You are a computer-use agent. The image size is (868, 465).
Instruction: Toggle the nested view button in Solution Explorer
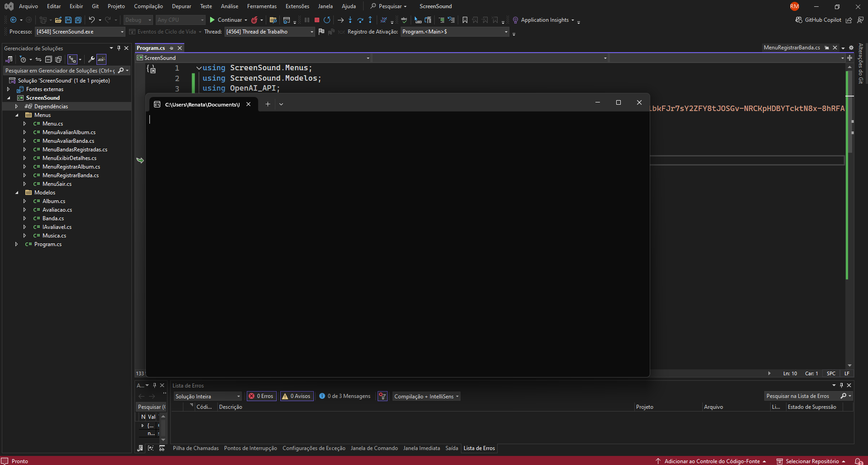[x=72, y=59]
